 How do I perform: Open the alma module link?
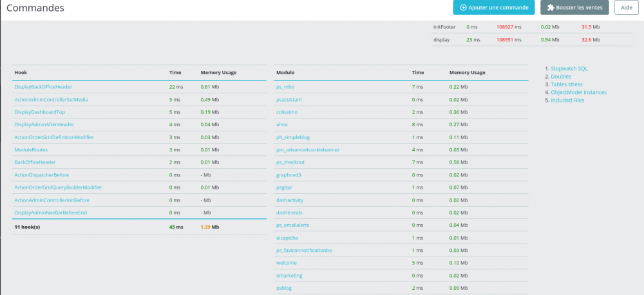click(x=282, y=124)
